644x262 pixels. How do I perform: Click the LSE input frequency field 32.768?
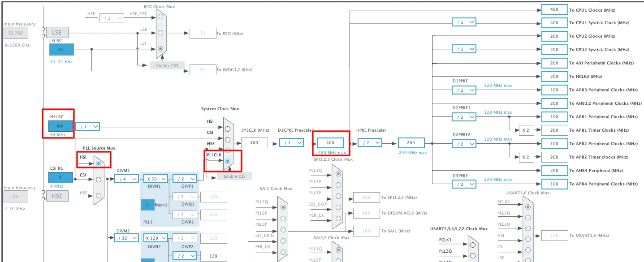tap(16, 33)
